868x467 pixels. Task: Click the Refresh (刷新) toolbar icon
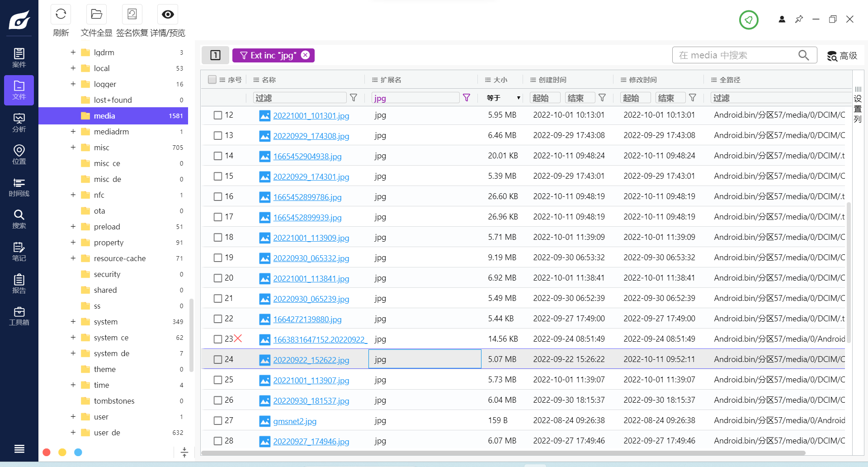tap(61, 14)
